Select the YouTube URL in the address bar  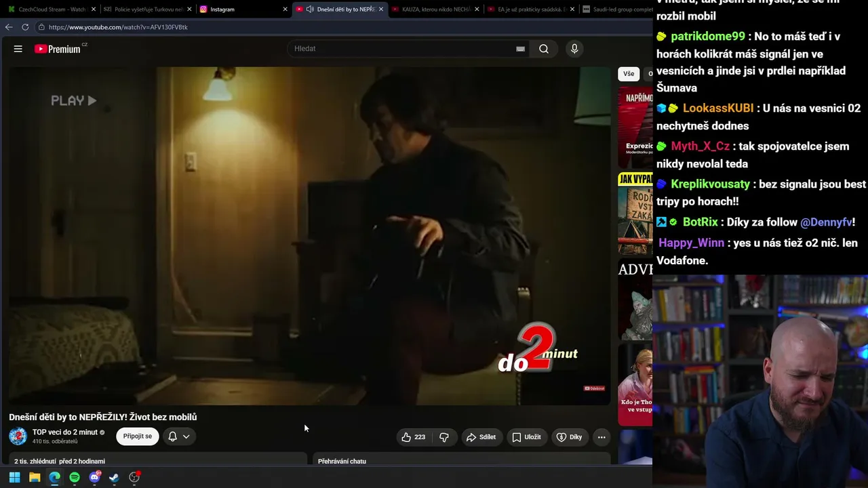[118, 27]
